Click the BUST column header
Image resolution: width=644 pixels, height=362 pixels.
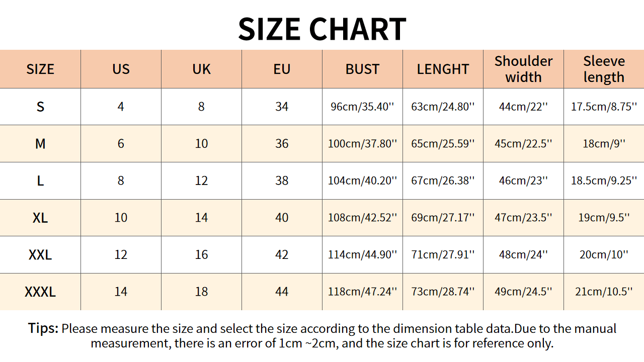362,69
